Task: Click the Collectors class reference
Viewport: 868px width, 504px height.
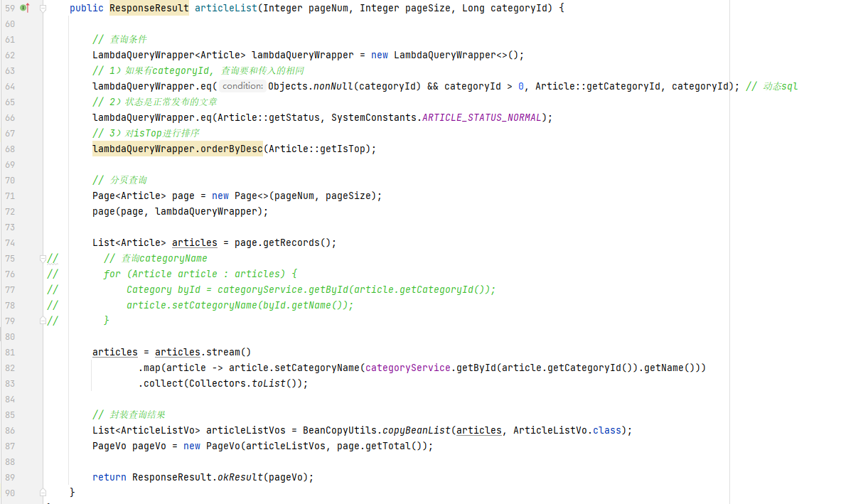Action: click(x=220, y=384)
